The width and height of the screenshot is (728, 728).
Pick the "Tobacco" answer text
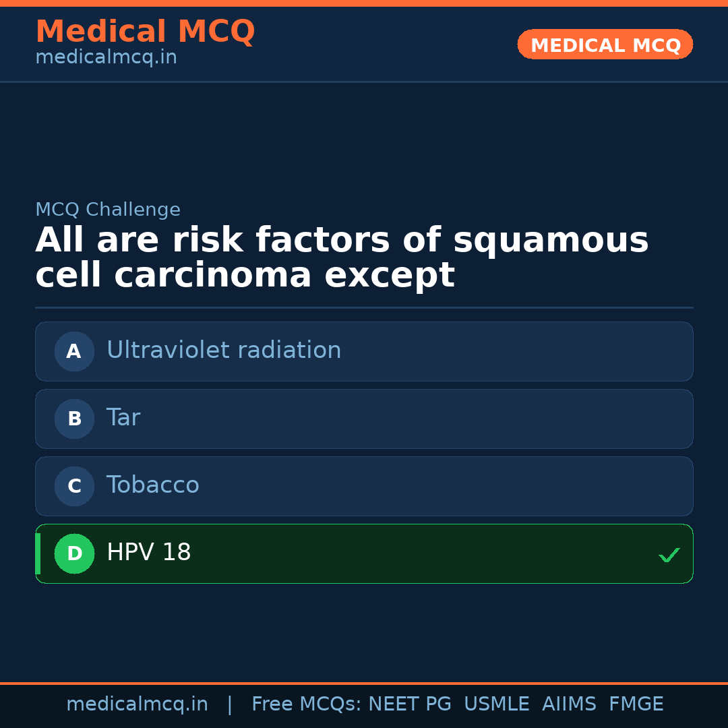(153, 485)
